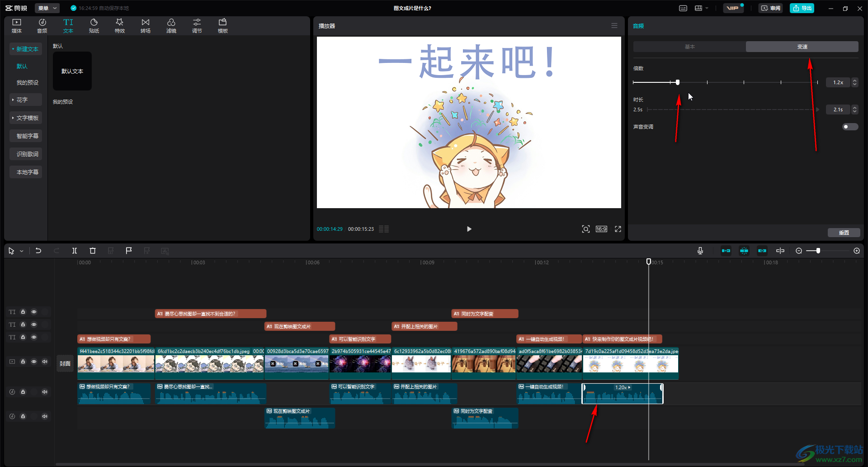Mute the main video track speaker icon
The width and height of the screenshot is (868, 467).
click(45, 362)
